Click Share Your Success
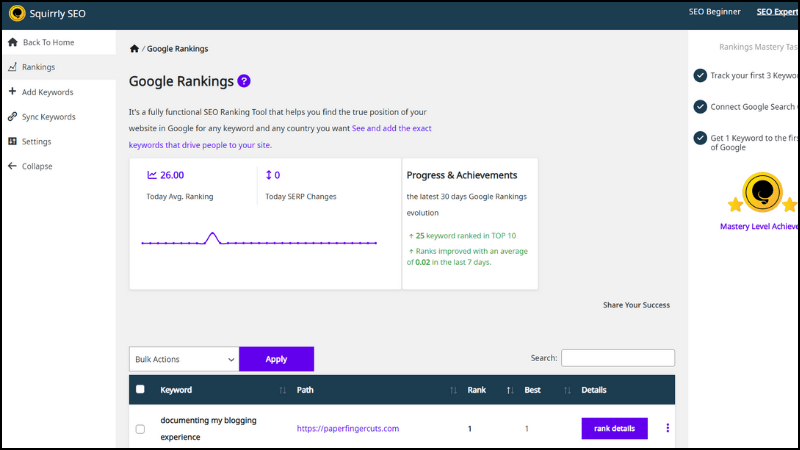The image size is (800, 450). click(636, 305)
